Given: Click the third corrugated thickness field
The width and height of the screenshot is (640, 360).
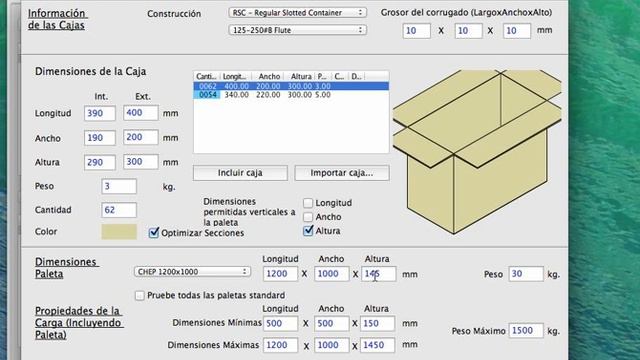Looking at the screenshot, I should coord(517,31).
